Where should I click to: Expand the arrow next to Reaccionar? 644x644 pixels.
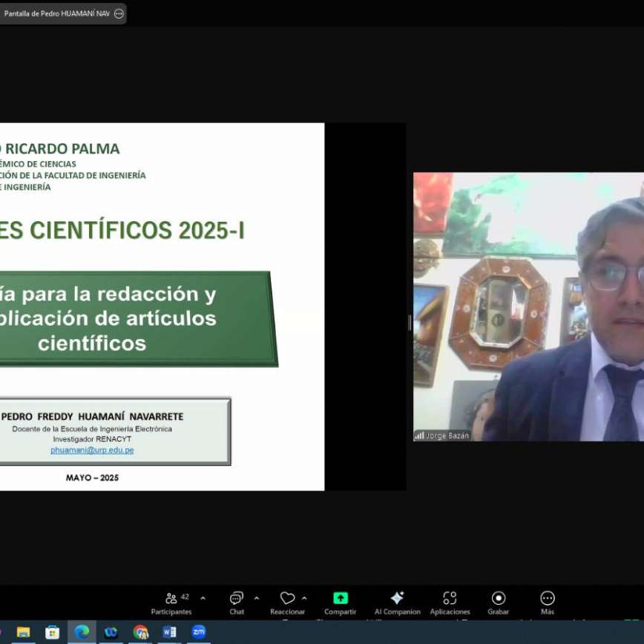(x=304, y=598)
